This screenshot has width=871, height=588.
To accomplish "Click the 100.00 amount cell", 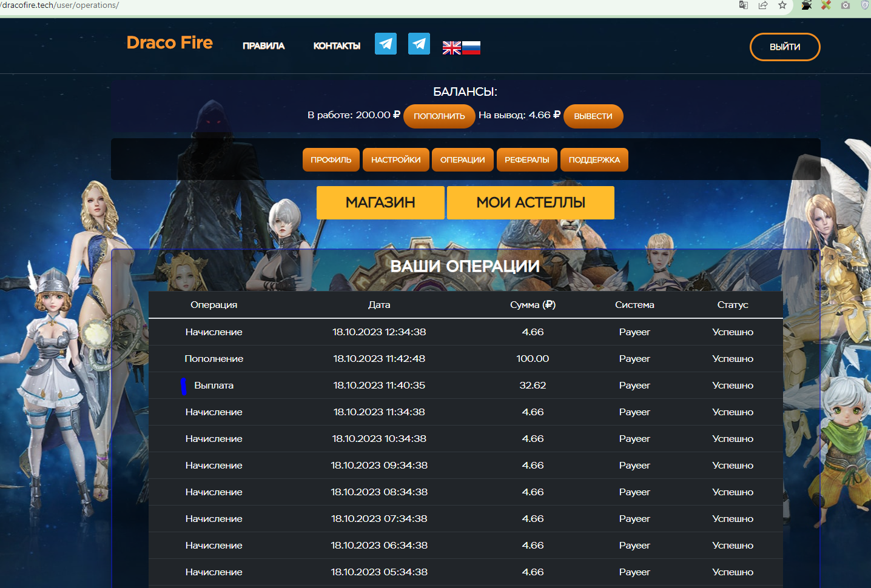I will [x=533, y=359].
